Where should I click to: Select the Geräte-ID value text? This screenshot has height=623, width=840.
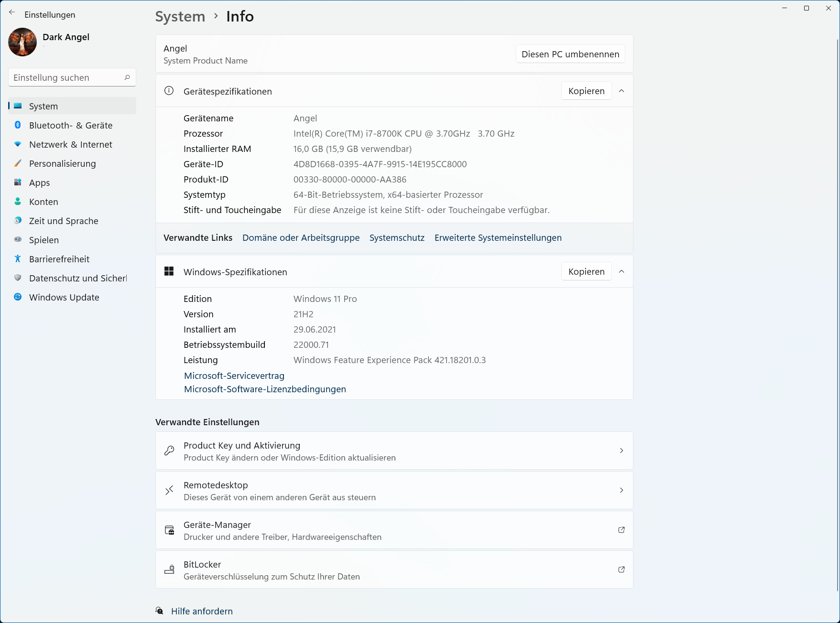[380, 164]
